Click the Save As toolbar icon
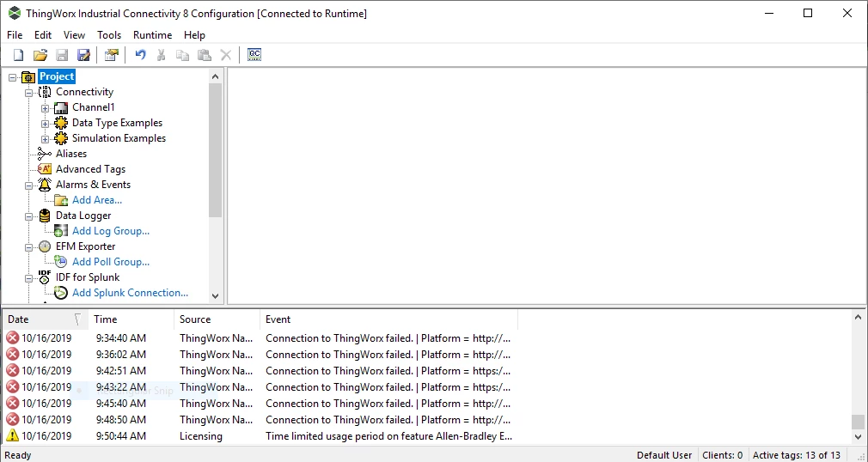This screenshot has height=462, width=868. pos(83,55)
